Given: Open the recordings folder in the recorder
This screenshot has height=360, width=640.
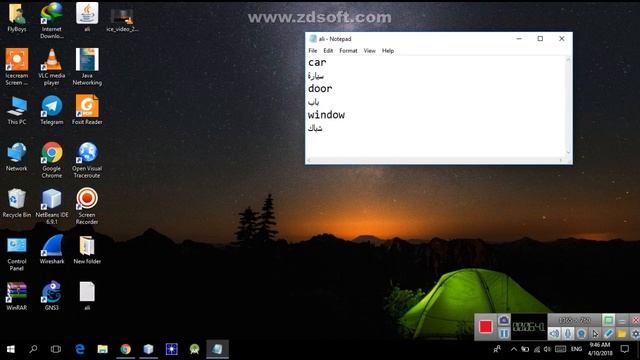Looking at the screenshot, I should [x=622, y=334].
